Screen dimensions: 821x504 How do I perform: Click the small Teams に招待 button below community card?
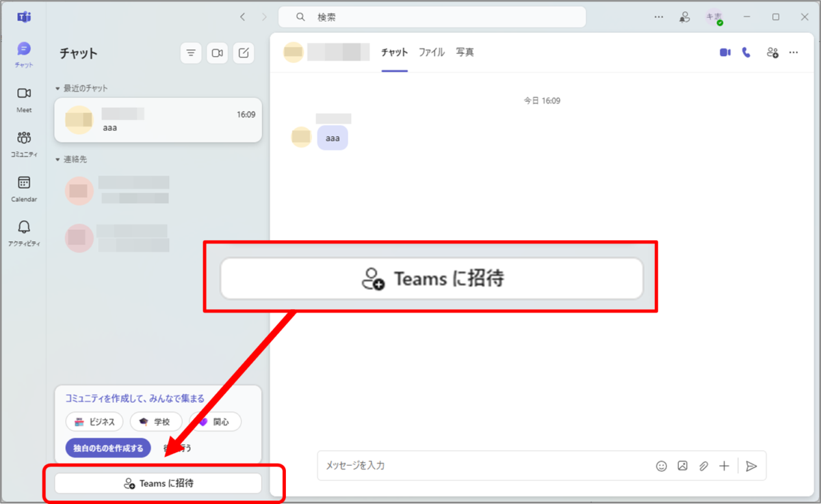point(158,483)
